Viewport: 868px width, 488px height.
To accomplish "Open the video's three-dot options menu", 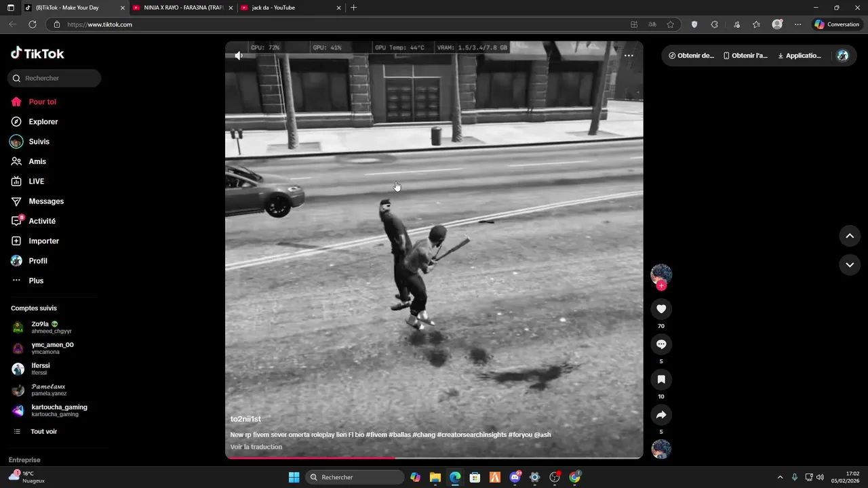I will click(x=629, y=56).
